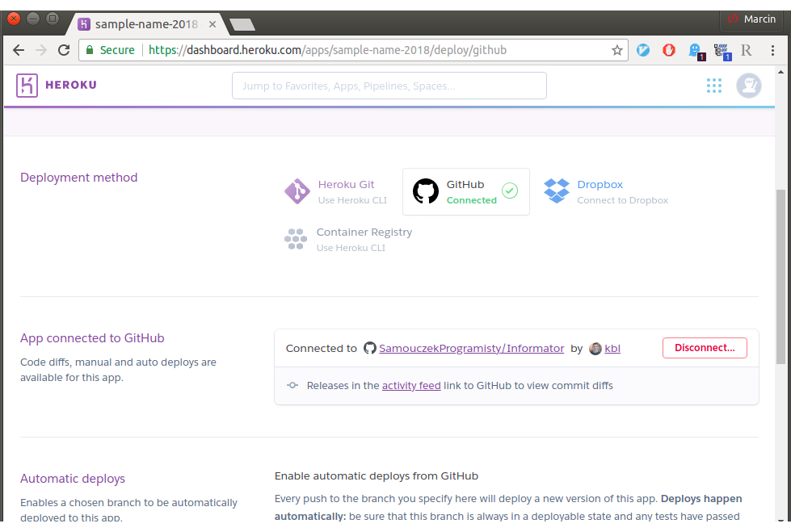Click the 'Connected to' label
Viewport: 791px width, 532px height.
[x=321, y=349]
